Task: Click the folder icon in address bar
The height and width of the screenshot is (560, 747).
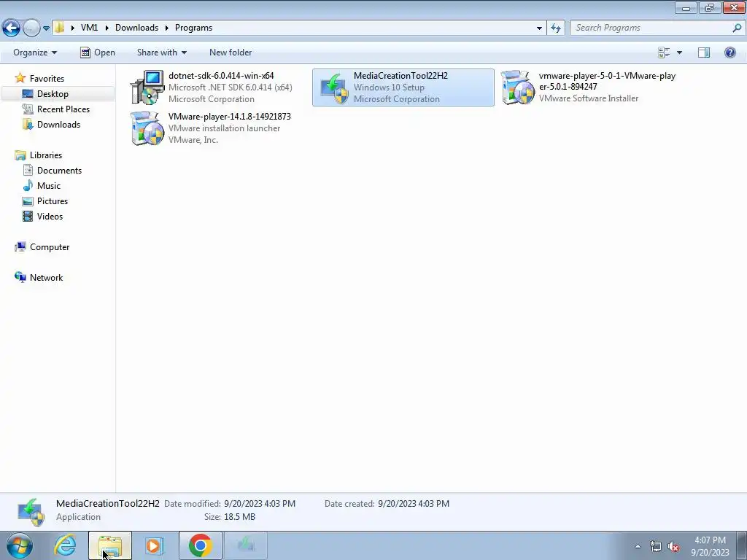Action: coord(59,28)
